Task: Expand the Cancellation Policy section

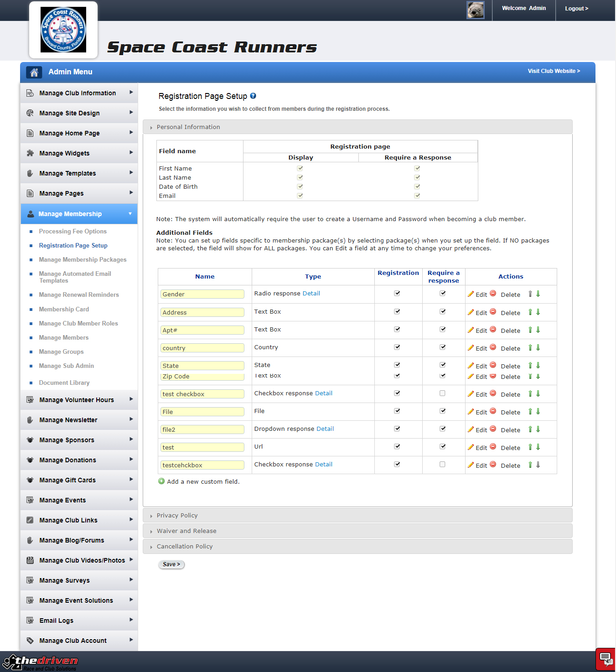Action: point(184,547)
